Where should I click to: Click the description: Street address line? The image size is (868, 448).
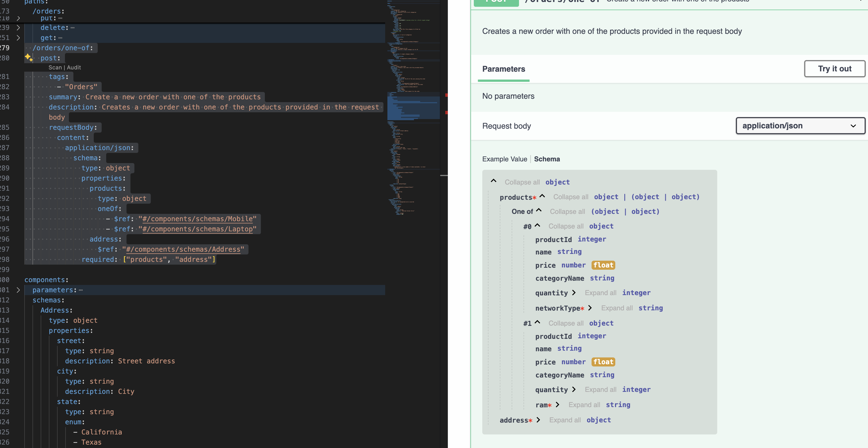[x=120, y=361]
